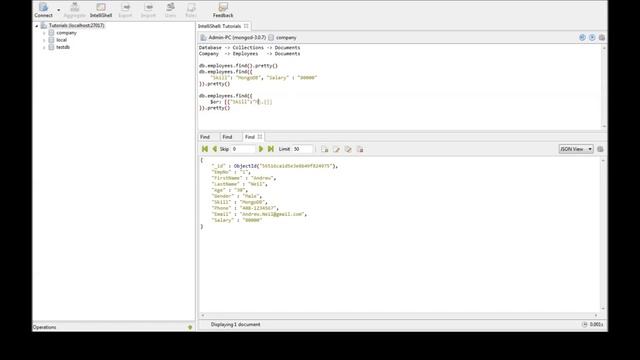The height and width of the screenshot is (360, 640).
Task: Select the testdb database in the tree
Action: pyautogui.click(x=63, y=47)
